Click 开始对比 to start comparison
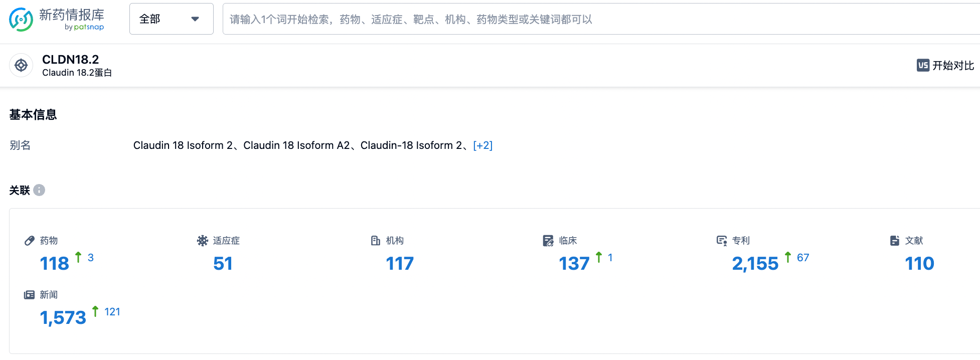The width and height of the screenshot is (980, 360). tap(953, 65)
